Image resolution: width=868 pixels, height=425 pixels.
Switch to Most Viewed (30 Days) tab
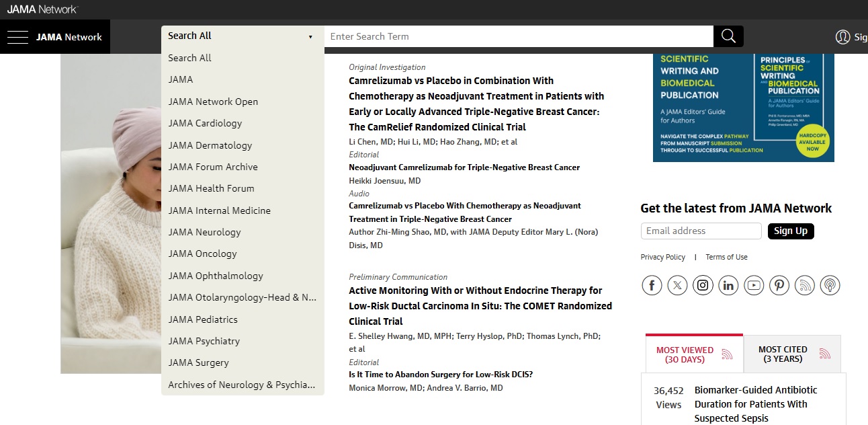click(x=694, y=354)
